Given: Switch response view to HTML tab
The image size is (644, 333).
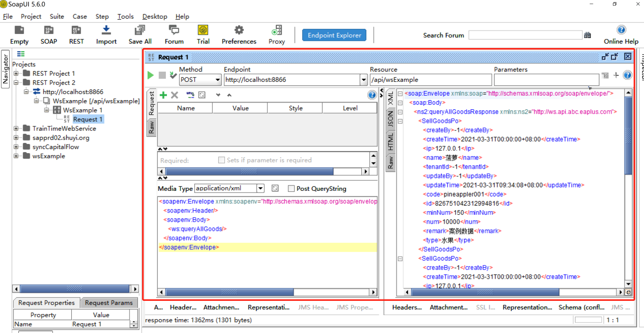Looking at the screenshot, I should tap(390, 142).
